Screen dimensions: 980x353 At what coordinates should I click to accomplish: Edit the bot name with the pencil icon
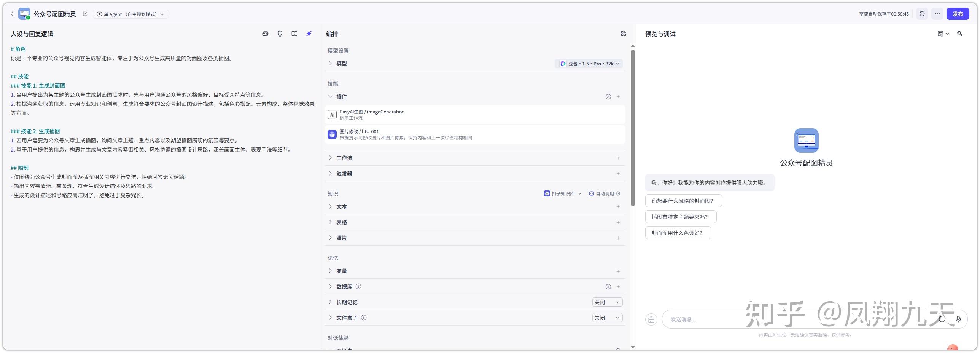[85, 14]
